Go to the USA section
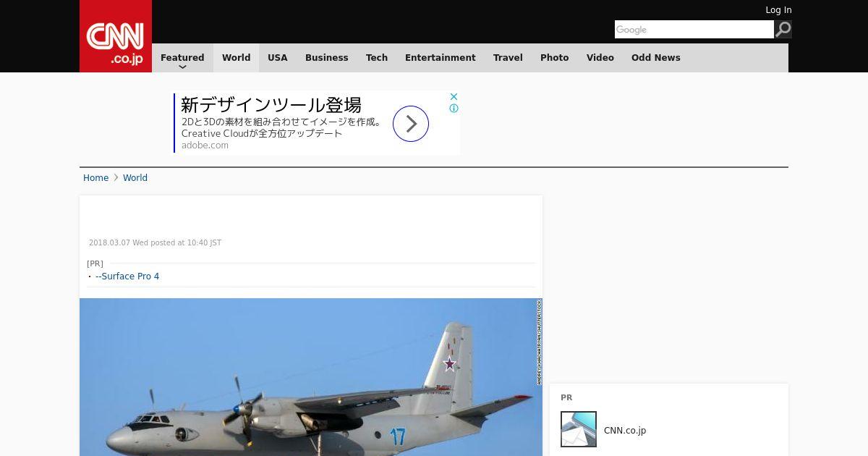Viewport: 868px width, 456px height. [x=278, y=58]
